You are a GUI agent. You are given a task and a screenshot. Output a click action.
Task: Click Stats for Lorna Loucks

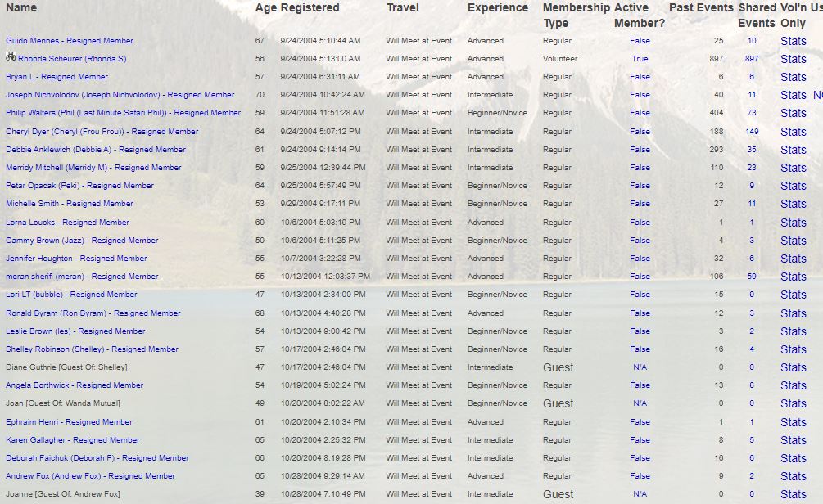point(793,223)
